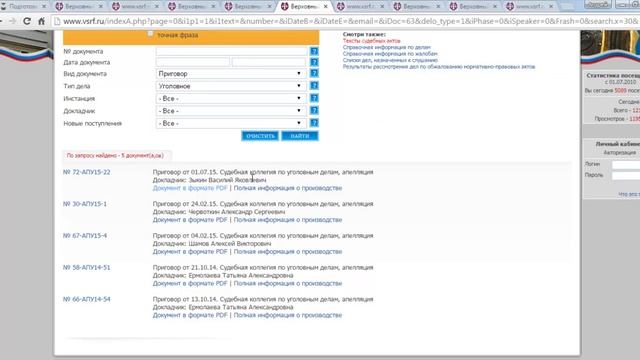Open help for № документа field

tap(314, 51)
